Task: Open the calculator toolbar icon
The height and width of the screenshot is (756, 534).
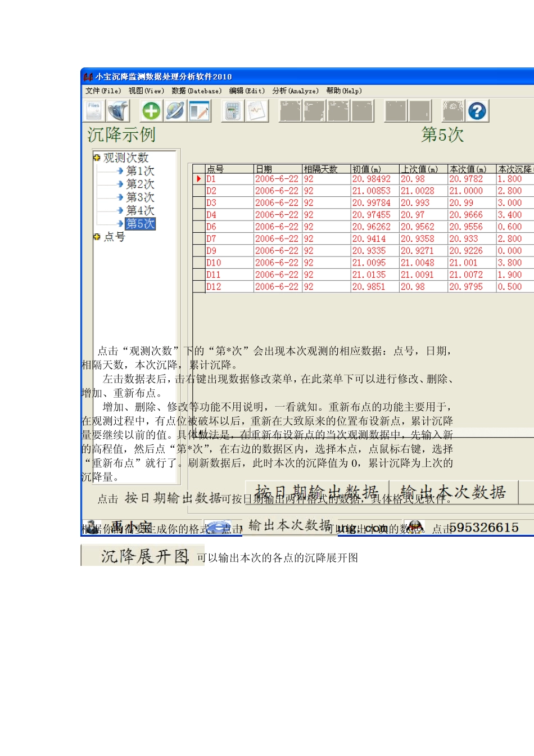Action: tap(232, 111)
